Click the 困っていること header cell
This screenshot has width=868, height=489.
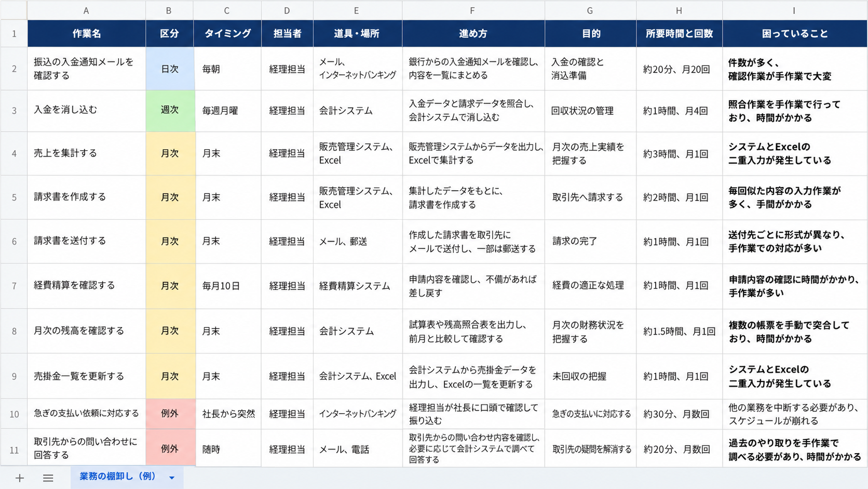pos(794,34)
